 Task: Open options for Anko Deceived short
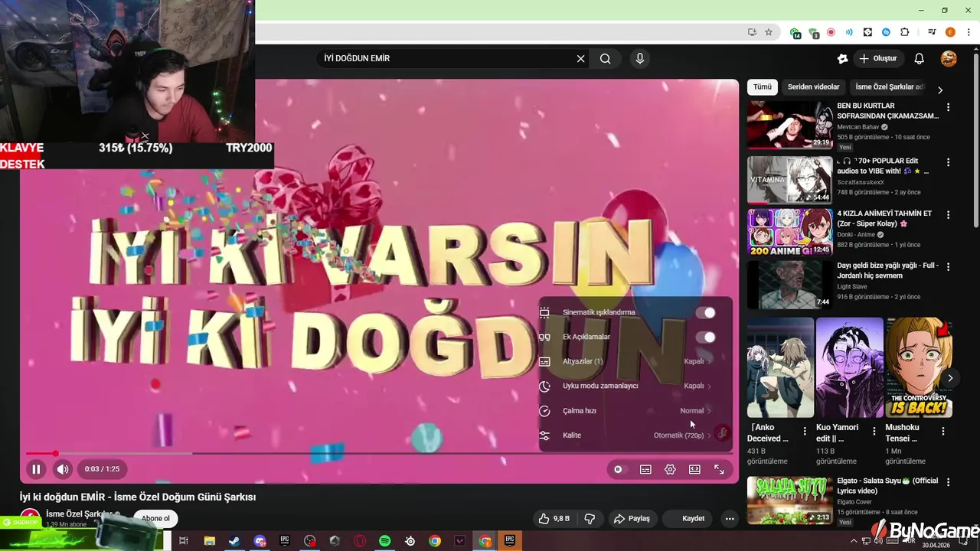(805, 432)
